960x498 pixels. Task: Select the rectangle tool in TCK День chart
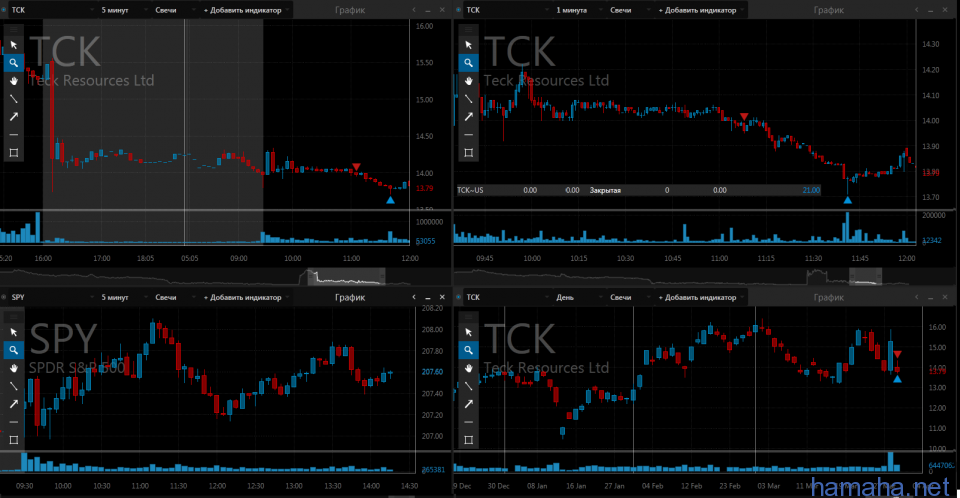(x=468, y=440)
